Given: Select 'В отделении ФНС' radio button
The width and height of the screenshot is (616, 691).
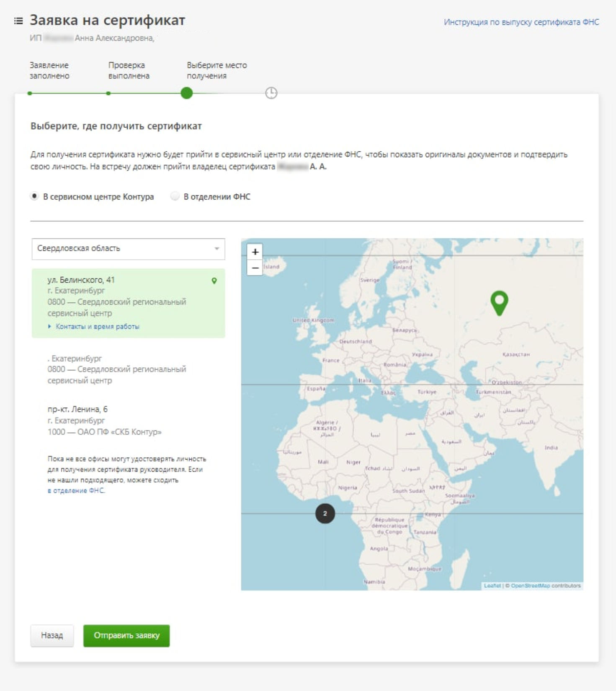Looking at the screenshot, I should click(175, 196).
